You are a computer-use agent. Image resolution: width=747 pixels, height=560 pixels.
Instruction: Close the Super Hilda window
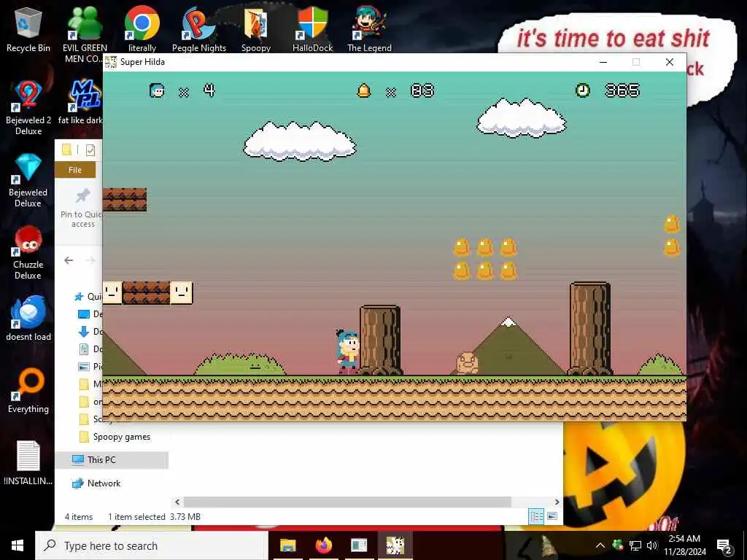coord(670,62)
